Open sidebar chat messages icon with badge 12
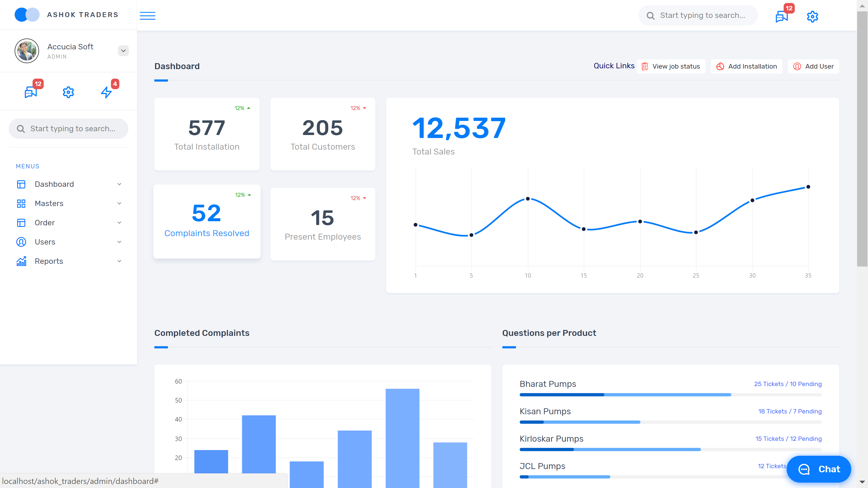This screenshot has width=868, height=488. pyautogui.click(x=31, y=92)
